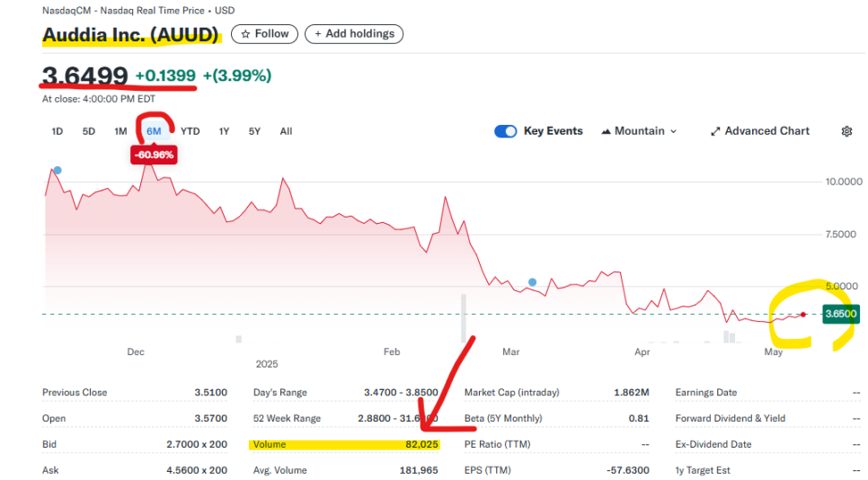Click the 52 Week Range label
This screenshot has height=480, width=868.
point(287,419)
